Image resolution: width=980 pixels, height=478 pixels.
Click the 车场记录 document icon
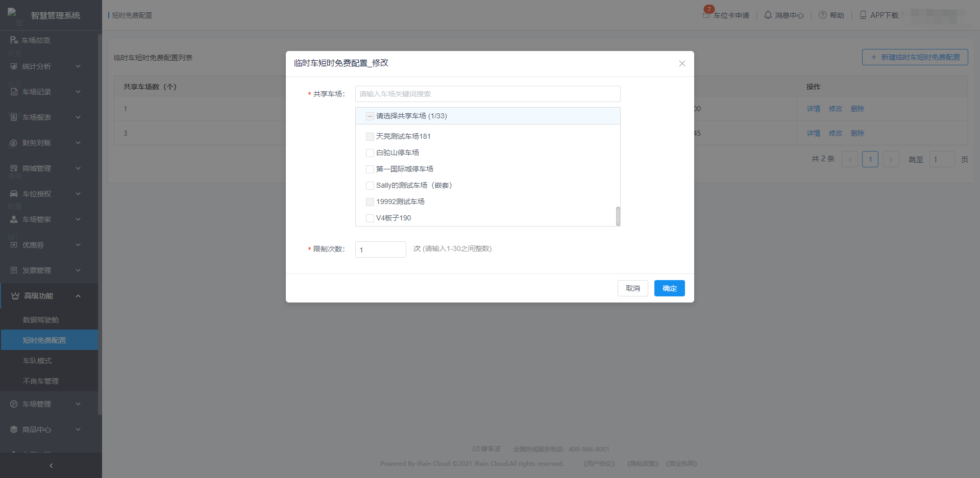[14, 92]
